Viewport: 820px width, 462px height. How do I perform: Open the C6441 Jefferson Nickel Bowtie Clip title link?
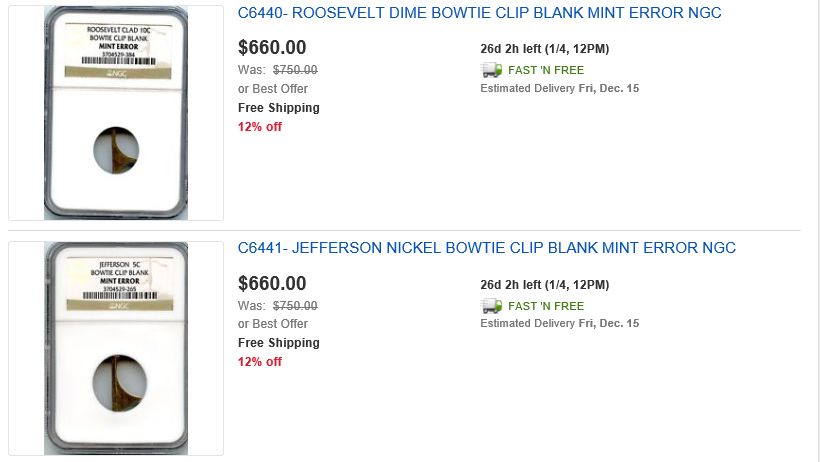click(486, 248)
